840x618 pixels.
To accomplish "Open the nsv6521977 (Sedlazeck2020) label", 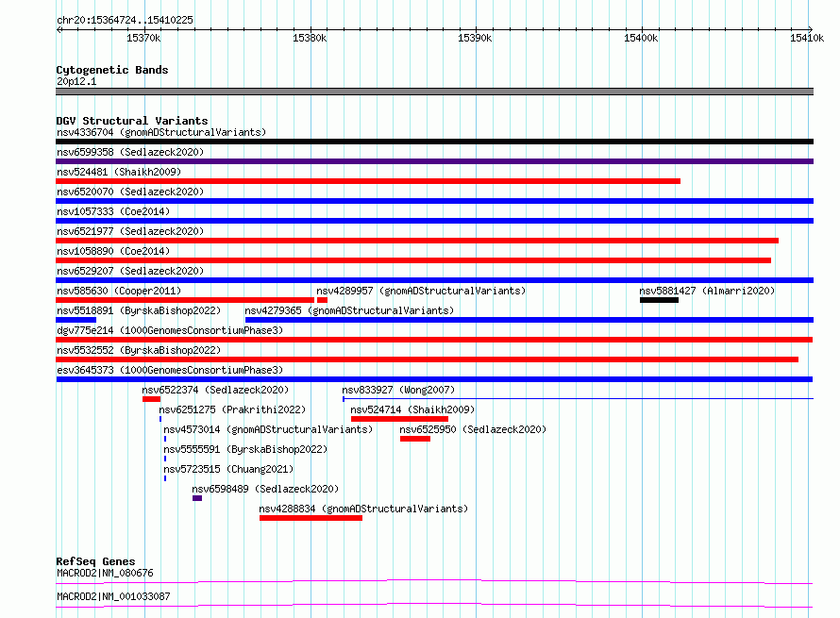I will (x=130, y=231).
